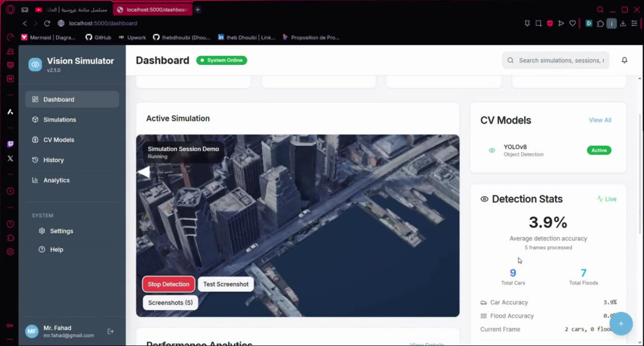Open Mermaid Diagram bookmark
644x346 pixels.
pyautogui.click(x=48, y=37)
